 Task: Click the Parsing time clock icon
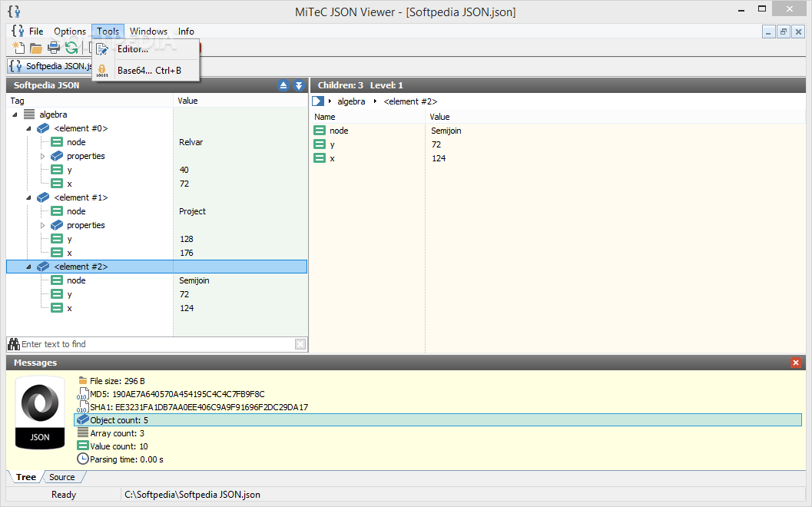83,459
